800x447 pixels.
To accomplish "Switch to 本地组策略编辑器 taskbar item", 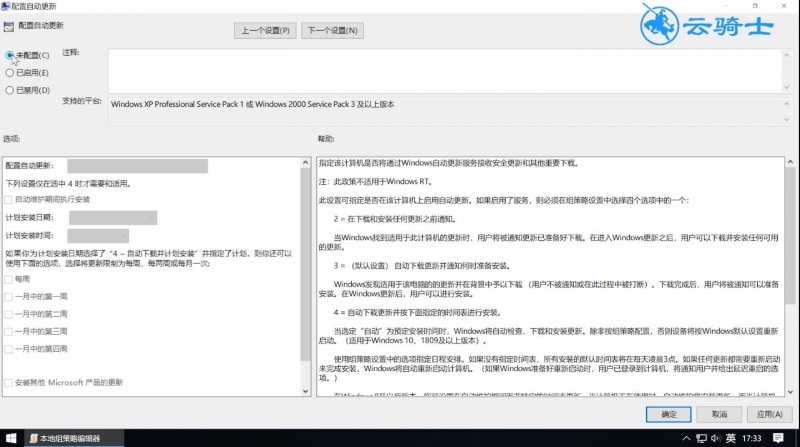I will coord(74,438).
